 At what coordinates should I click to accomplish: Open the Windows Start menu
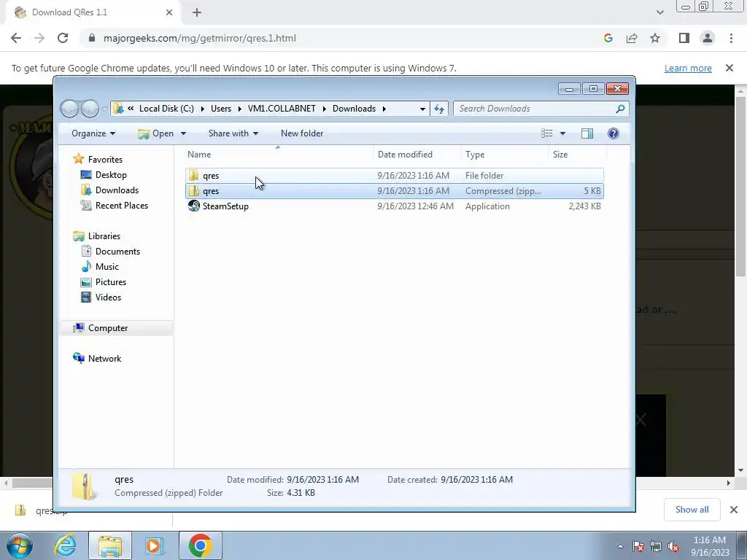(x=19, y=545)
